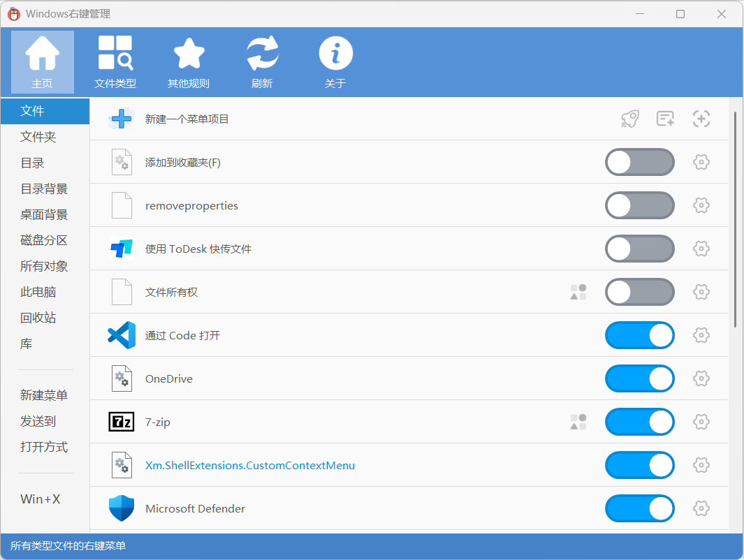Click the blue plus icon for 新建一个菜单项目
The image size is (744, 560).
tap(122, 119)
